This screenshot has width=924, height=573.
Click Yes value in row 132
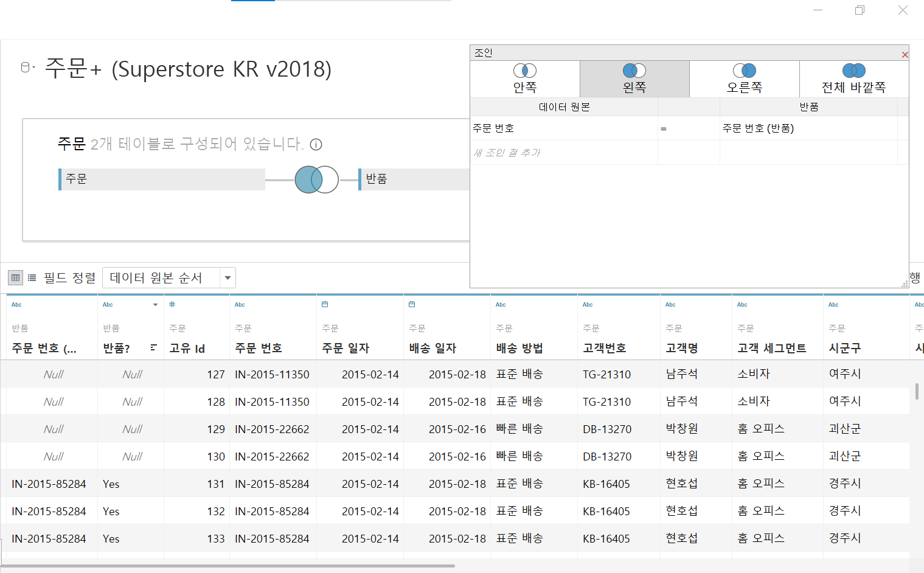point(111,511)
